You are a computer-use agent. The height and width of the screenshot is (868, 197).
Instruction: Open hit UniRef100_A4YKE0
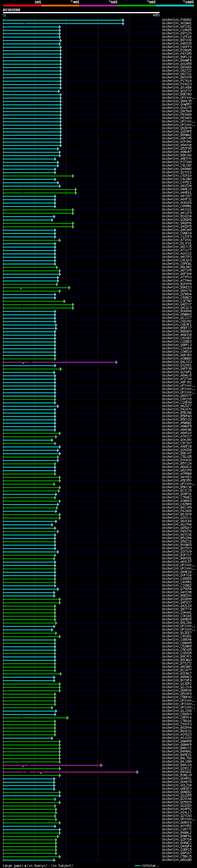point(177,477)
